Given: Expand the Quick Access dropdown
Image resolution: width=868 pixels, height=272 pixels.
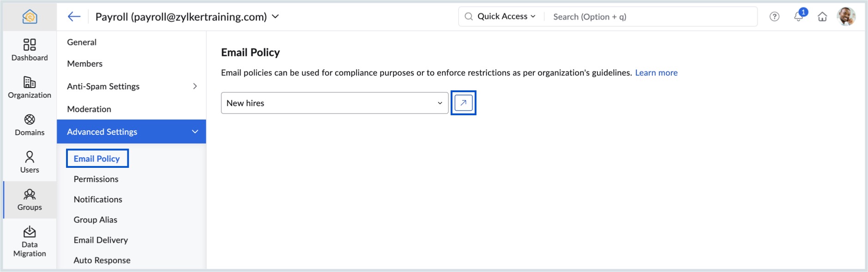Looking at the screenshot, I should pyautogui.click(x=506, y=17).
